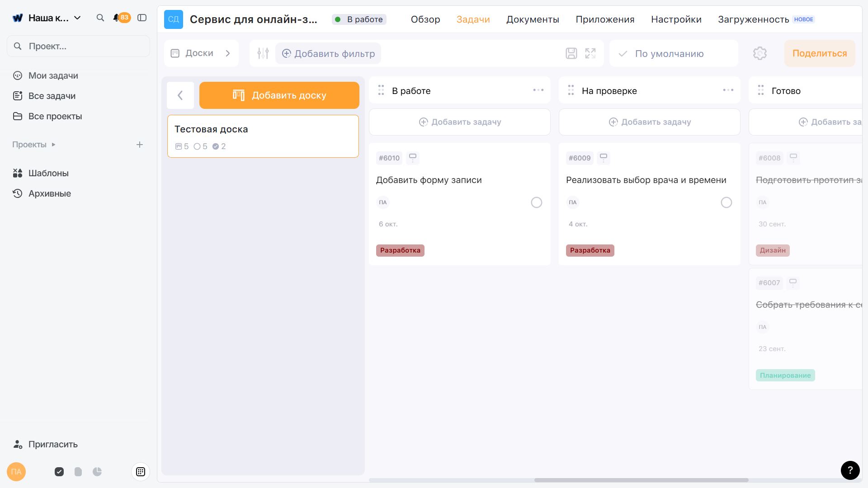The image size is (868, 488).
Task: Collapse boards panel with back chevron
Action: [180, 95]
